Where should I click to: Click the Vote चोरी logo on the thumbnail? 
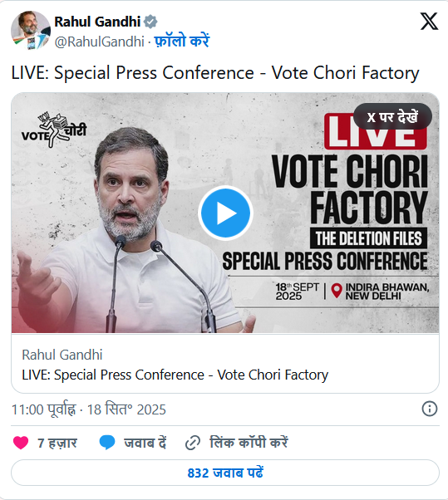click(54, 130)
